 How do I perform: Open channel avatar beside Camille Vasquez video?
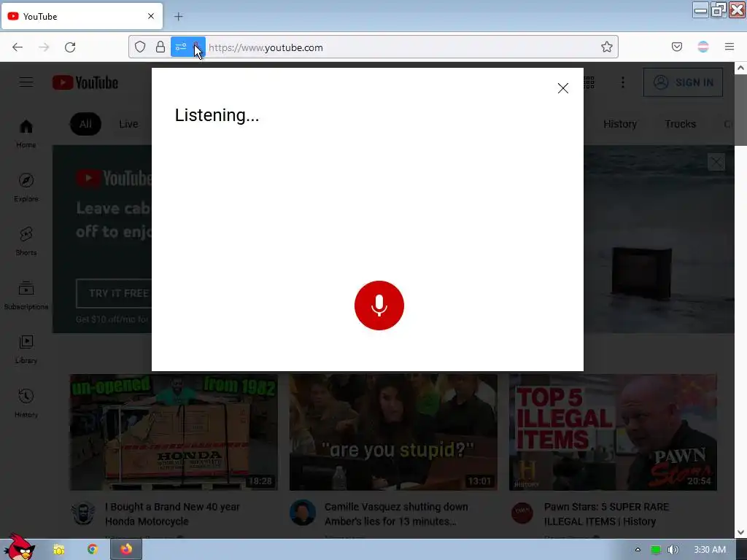303,513
